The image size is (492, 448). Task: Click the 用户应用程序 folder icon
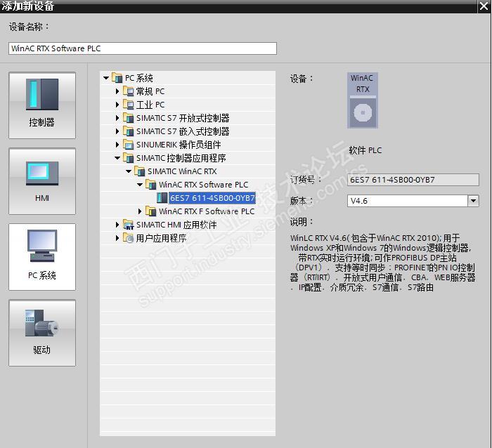point(129,238)
